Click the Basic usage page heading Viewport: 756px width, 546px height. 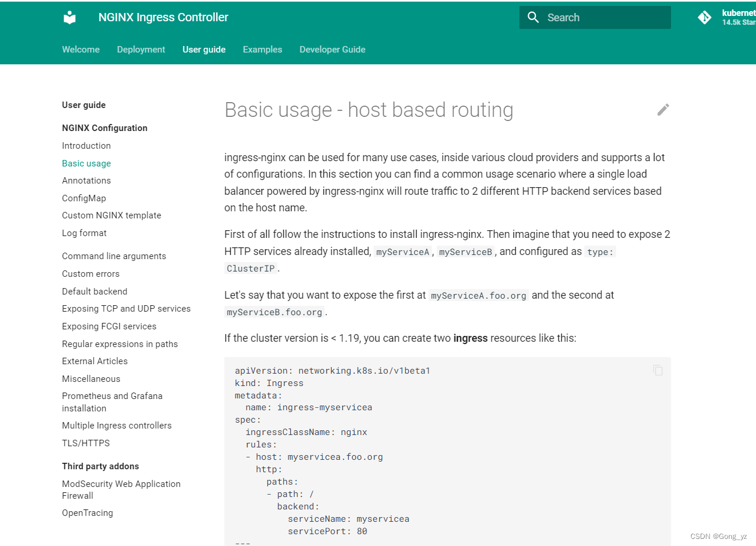(x=369, y=110)
